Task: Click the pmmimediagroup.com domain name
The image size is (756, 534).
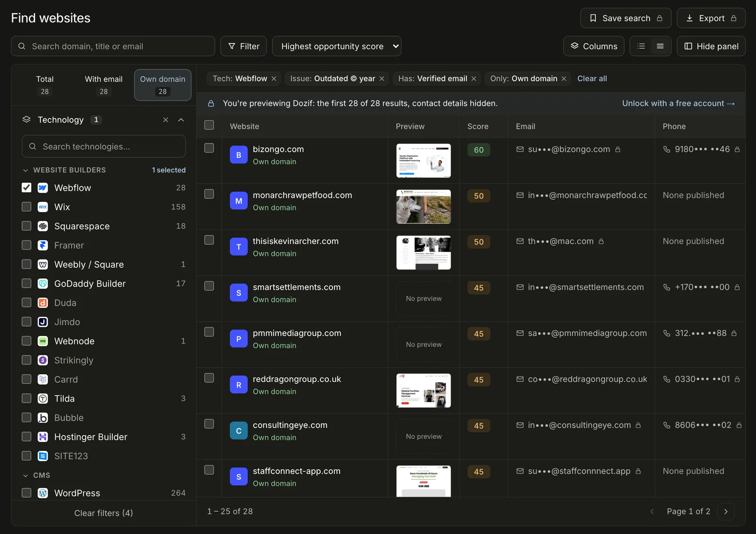Action: 297,333
